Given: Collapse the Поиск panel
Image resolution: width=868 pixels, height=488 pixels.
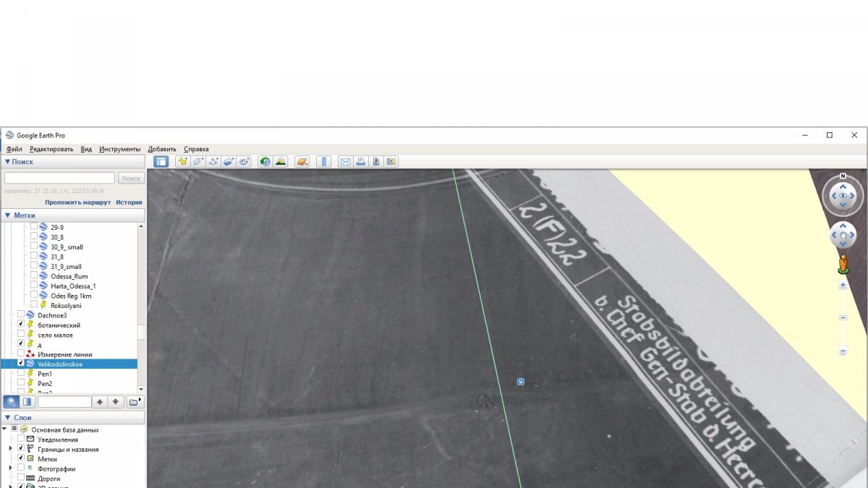Looking at the screenshot, I should click(7, 162).
